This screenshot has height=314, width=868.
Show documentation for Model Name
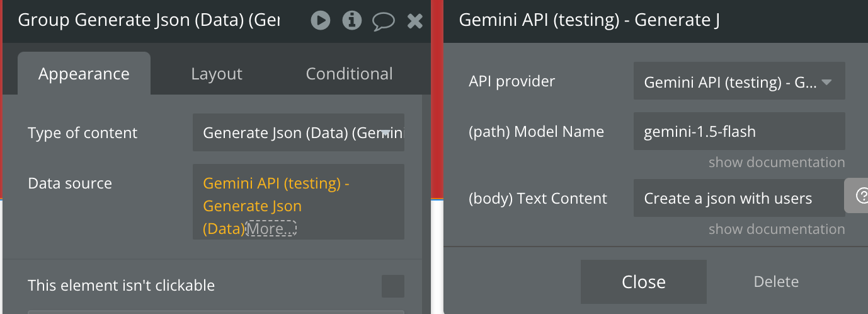[x=776, y=162]
